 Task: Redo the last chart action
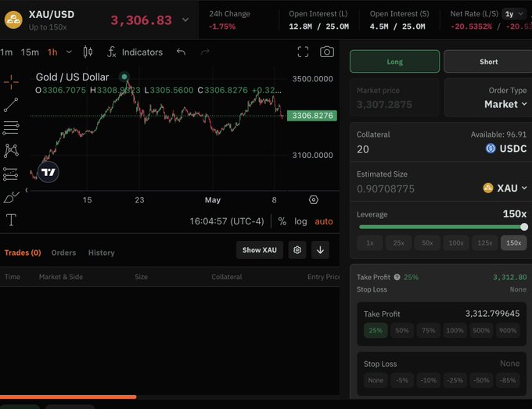coord(205,52)
